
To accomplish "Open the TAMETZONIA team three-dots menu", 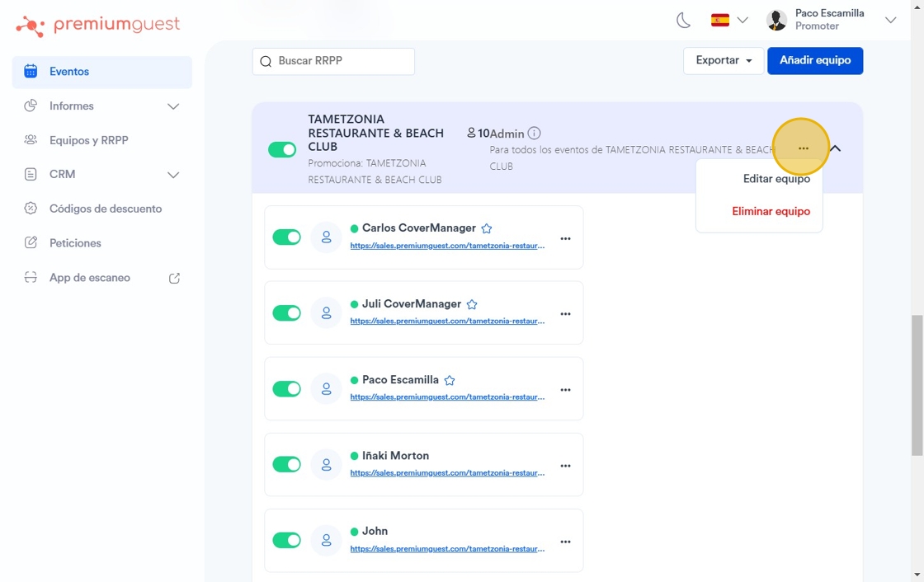I will (804, 148).
